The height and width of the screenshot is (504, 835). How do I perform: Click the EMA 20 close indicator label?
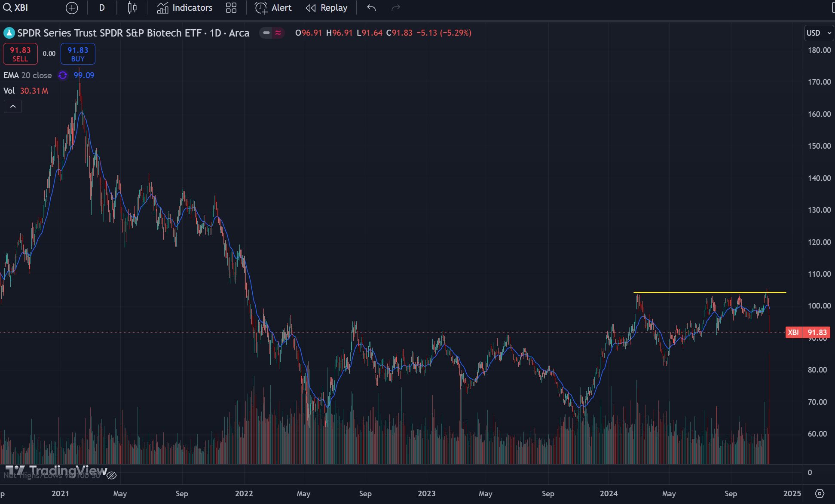click(x=28, y=75)
